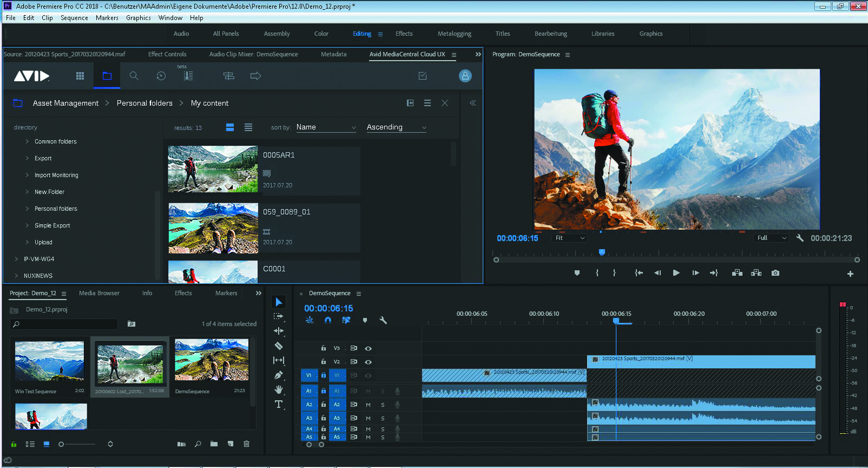This screenshot has width=868, height=468.
Task: Open the Media Browser tab
Action: click(99, 293)
